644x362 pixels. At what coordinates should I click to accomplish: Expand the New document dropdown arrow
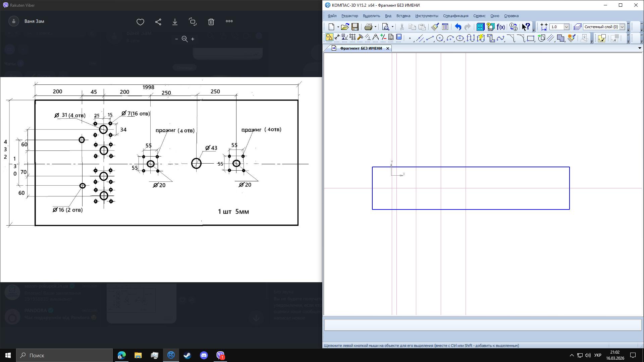point(338,27)
